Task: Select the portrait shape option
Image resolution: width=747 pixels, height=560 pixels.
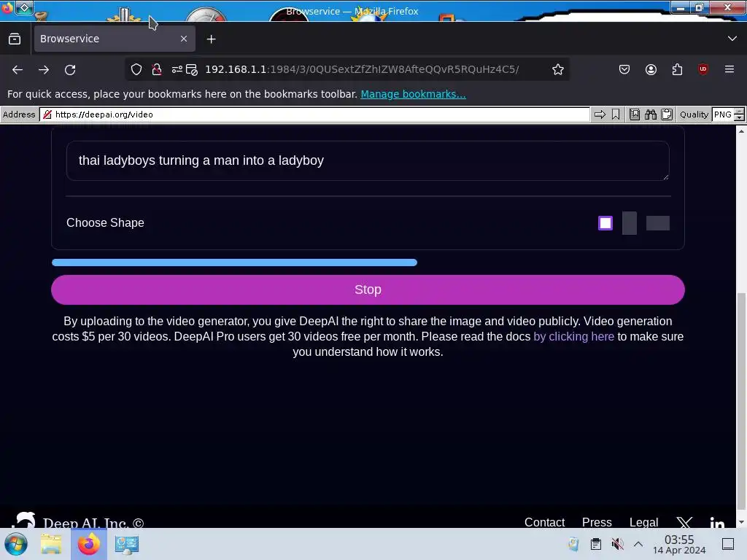Action: point(630,223)
